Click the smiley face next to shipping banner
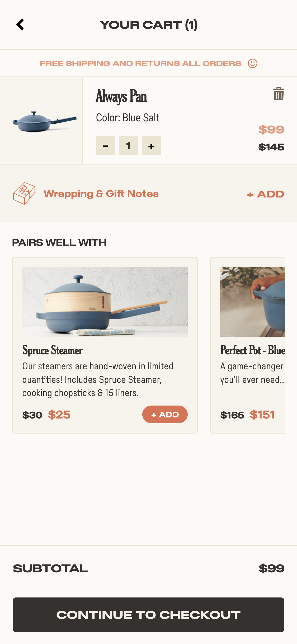Viewport: 297px width, 644px height. (x=253, y=63)
